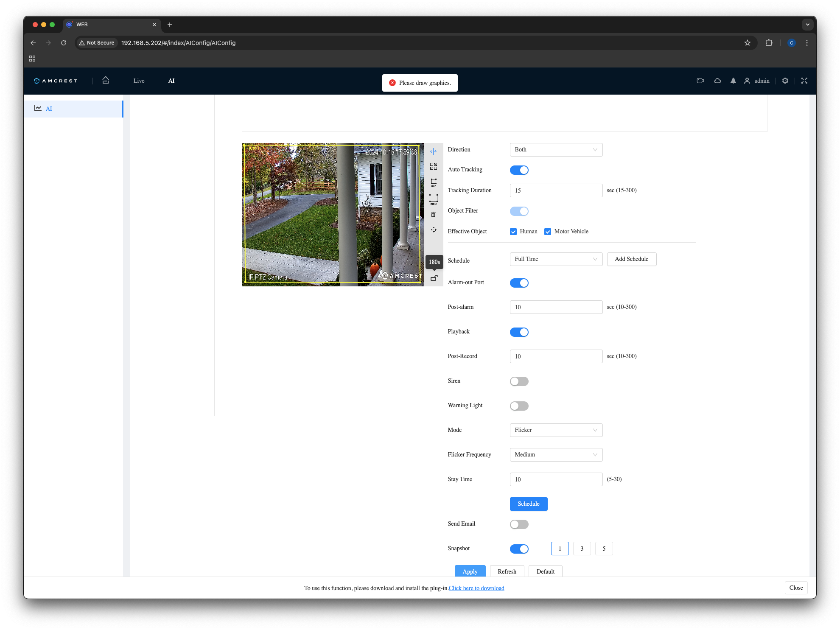Turn off Auto Tracking
The width and height of the screenshot is (840, 630).
(519, 170)
